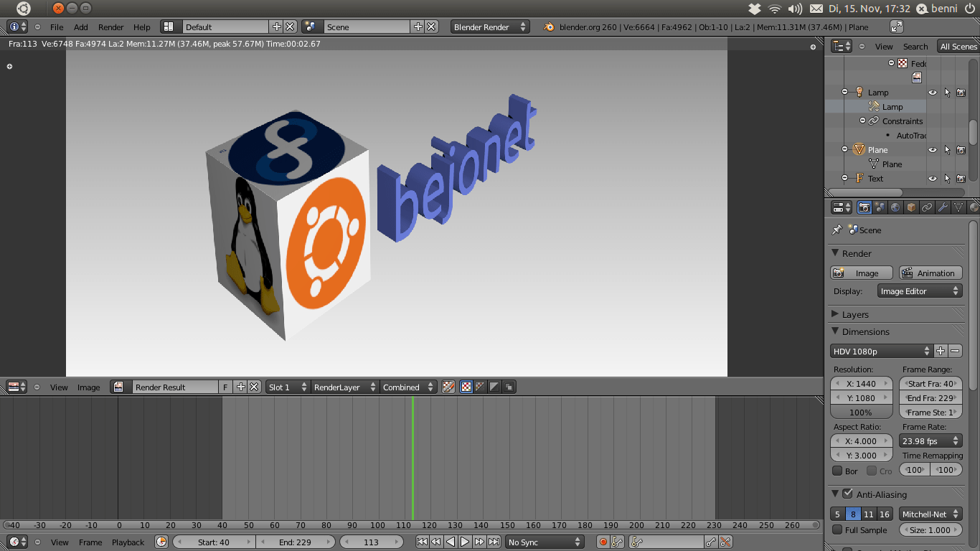The height and width of the screenshot is (551, 980).
Task: Open the Scene properties tab icon
Action: click(x=880, y=207)
